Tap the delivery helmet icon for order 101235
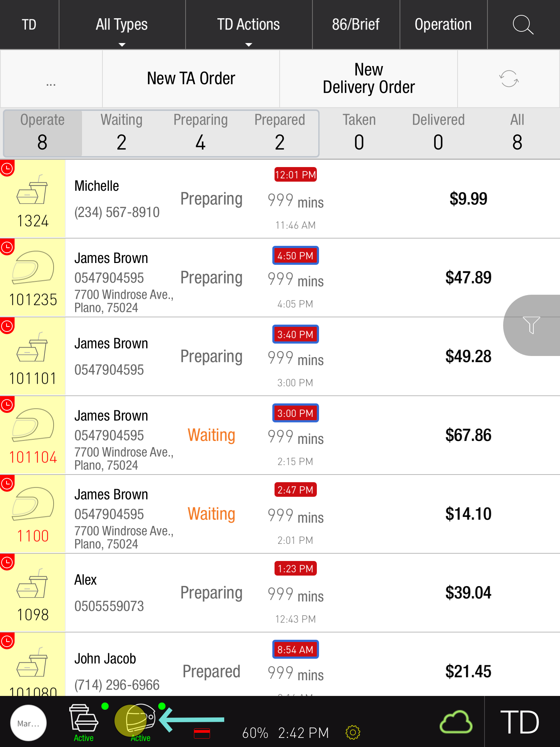Screen dimensions: 560x747 coord(33,268)
